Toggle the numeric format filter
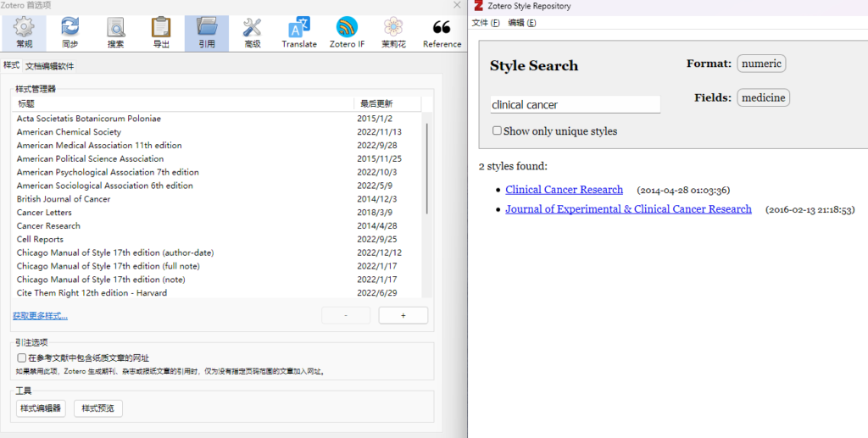868x438 pixels. 761,64
